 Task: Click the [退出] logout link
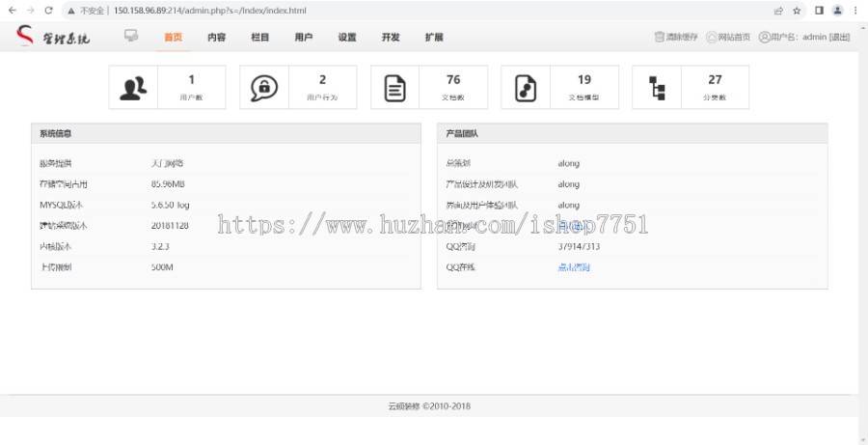click(x=839, y=37)
